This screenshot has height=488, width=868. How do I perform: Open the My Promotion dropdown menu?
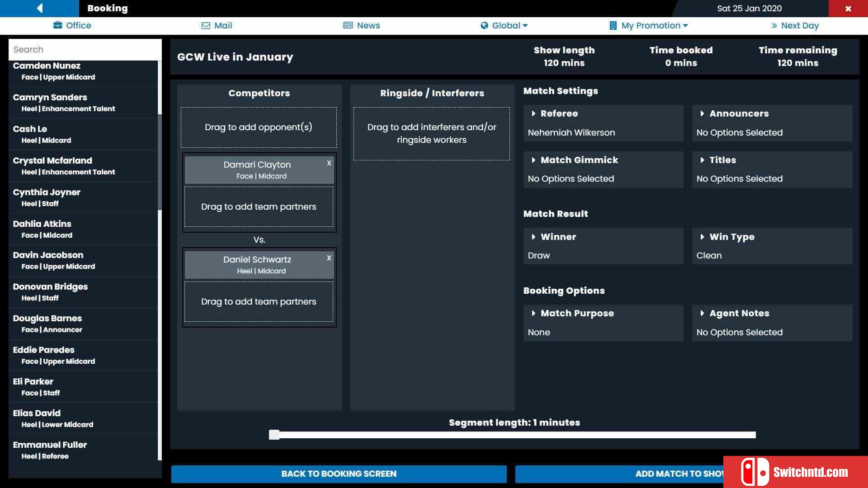click(649, 26)
